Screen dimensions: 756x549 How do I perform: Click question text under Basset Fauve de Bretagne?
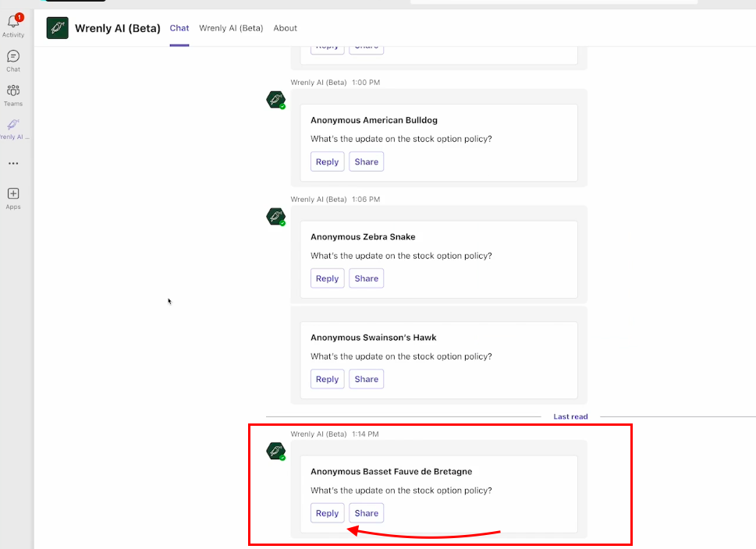point(401,491)
